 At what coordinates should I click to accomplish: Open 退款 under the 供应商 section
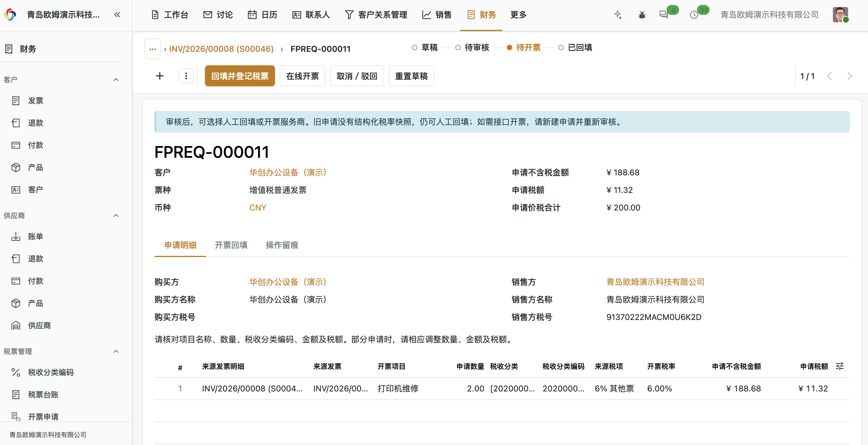click(35, 259)
